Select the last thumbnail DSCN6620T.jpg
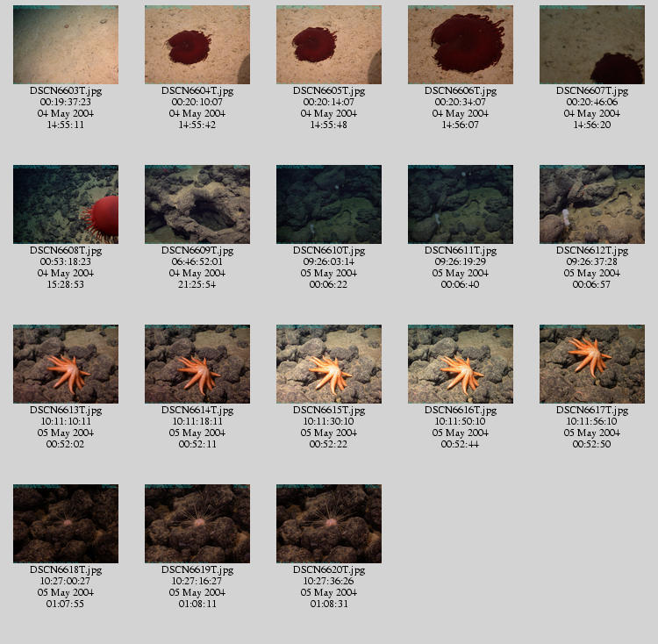Screen dimensions: 658x644 [329, 524]
